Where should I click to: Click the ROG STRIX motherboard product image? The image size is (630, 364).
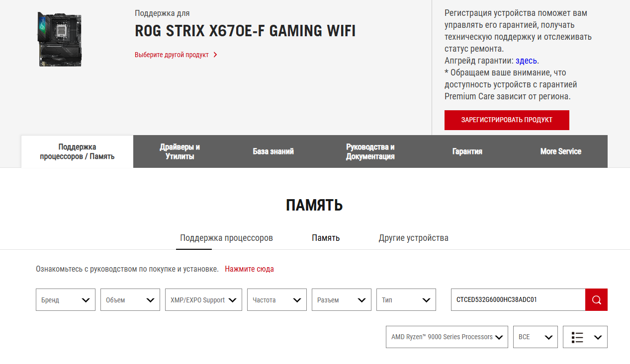pyautogui.click(x=60, y=39)
